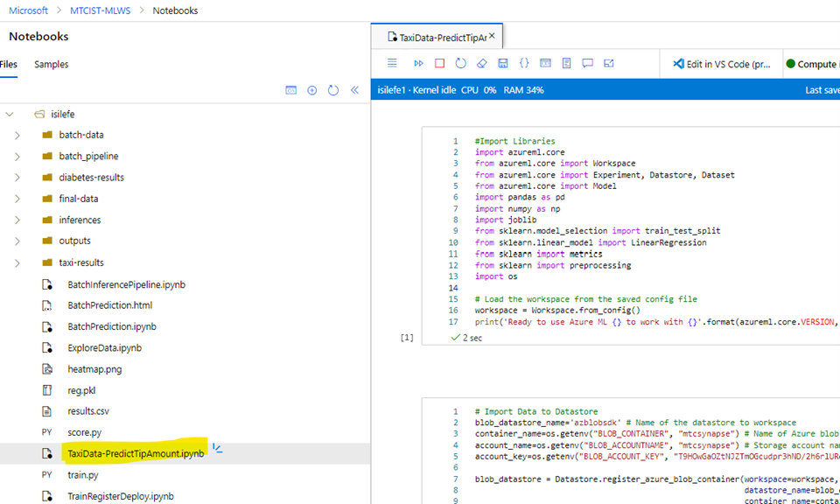Refresh file list with circular arrow
Screen dimensions: 840x504
(x=333, y=90)
